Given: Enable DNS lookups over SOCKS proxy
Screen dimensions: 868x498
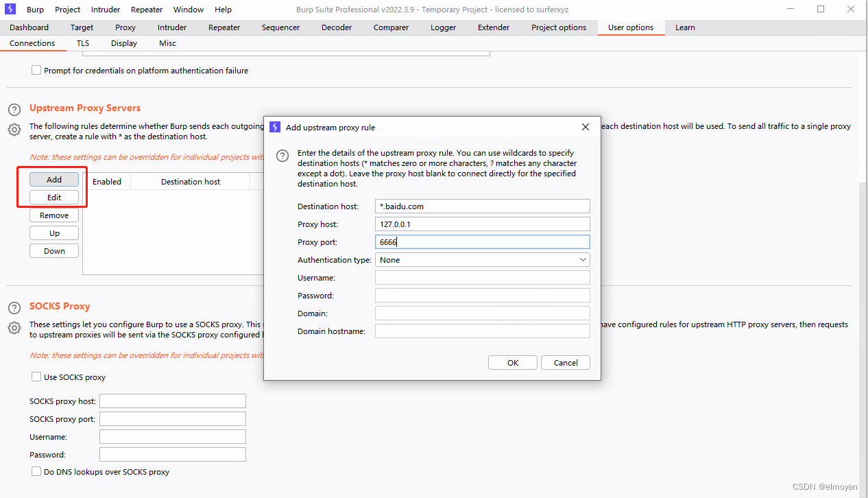Looking at the screenshot, I should point(36,471).
